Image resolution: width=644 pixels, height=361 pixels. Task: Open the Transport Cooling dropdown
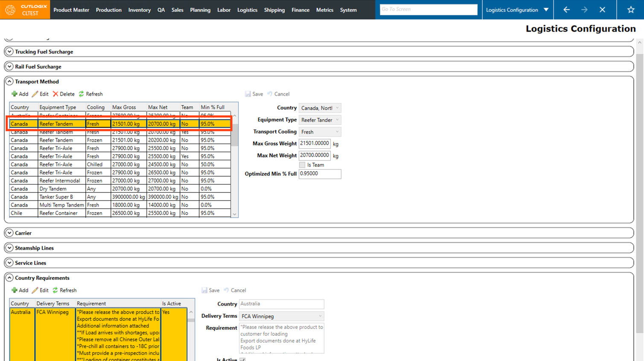coord(320,132)
